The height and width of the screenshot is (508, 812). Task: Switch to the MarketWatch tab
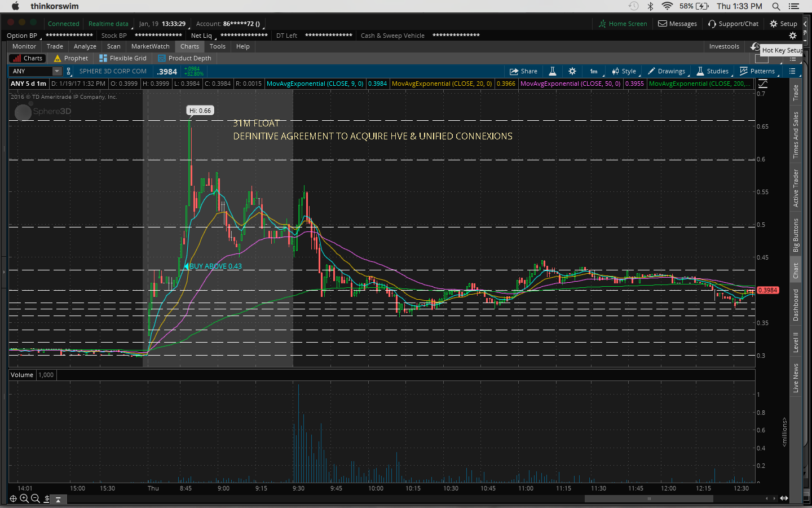150,46
